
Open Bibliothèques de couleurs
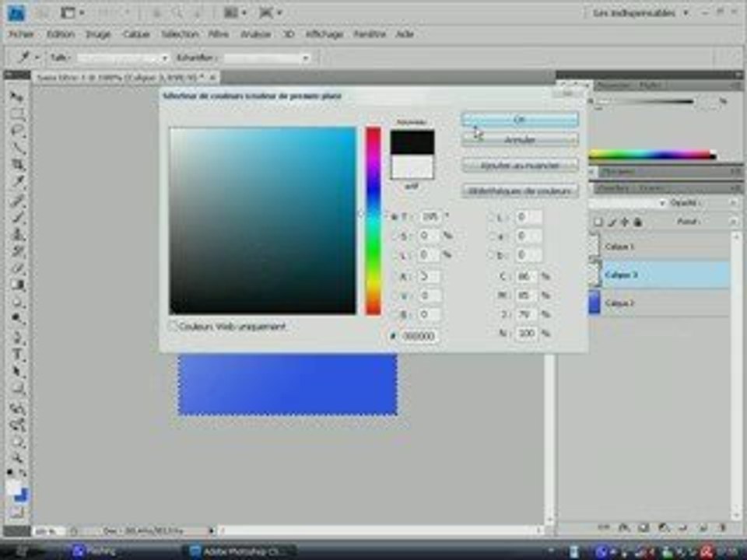pos(521,191)
